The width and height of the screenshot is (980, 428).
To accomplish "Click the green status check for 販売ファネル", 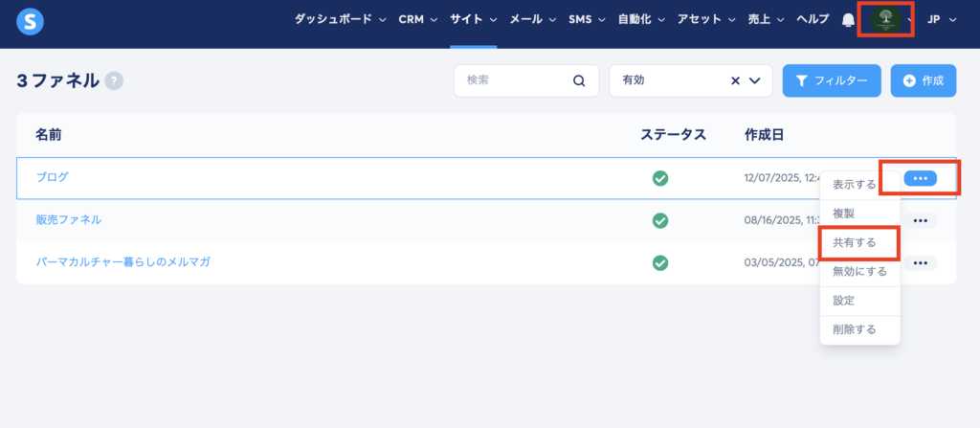I will 659,220.
